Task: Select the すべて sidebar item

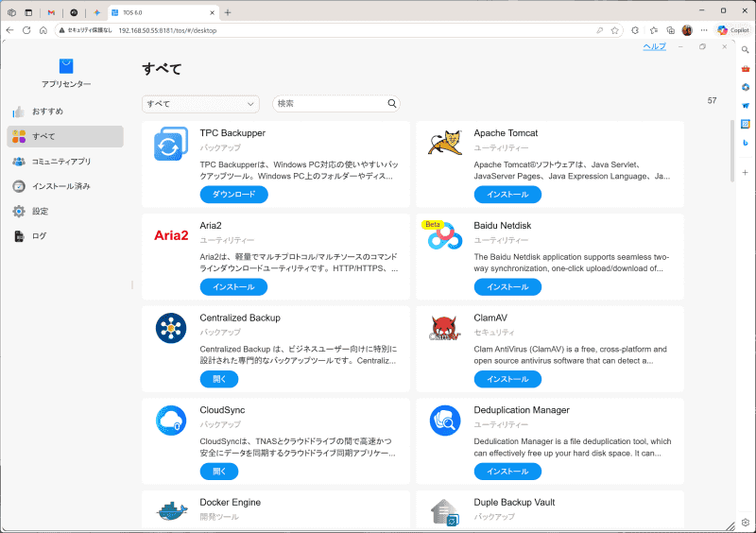Action: [x=65, y=136]
